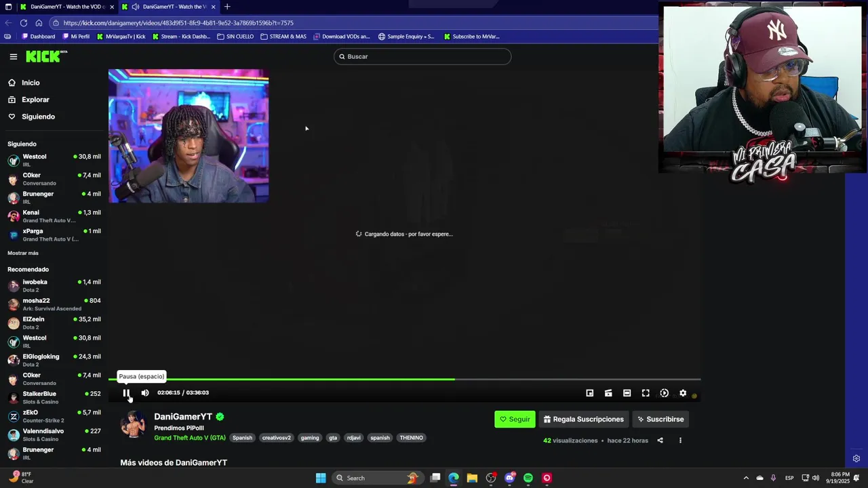Open the playback speed control

664,393
